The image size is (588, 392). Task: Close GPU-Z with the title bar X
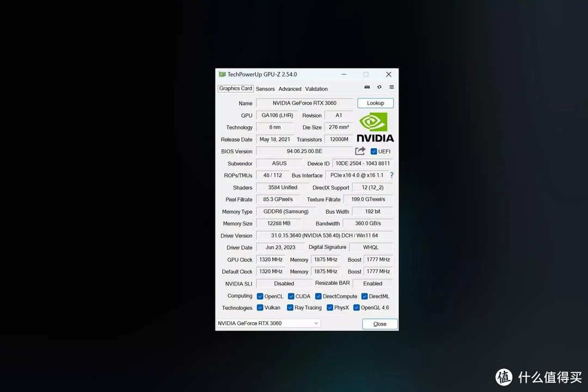tap(389, 74)
